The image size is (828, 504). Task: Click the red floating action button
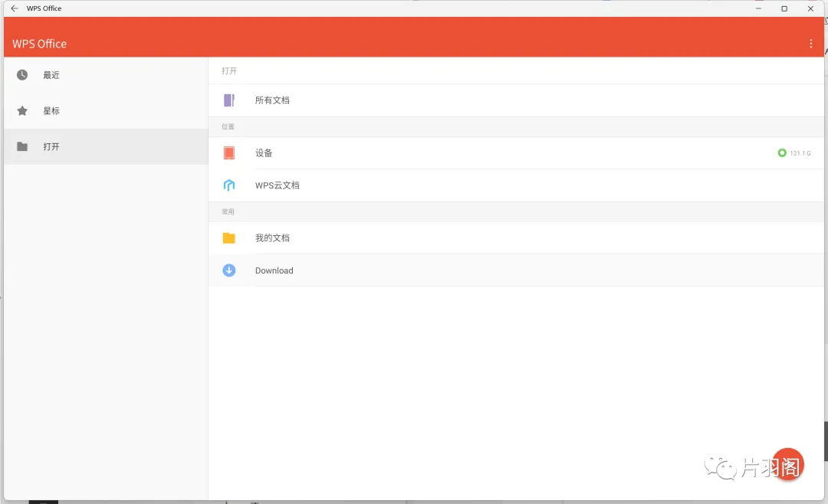coord(787,464)
